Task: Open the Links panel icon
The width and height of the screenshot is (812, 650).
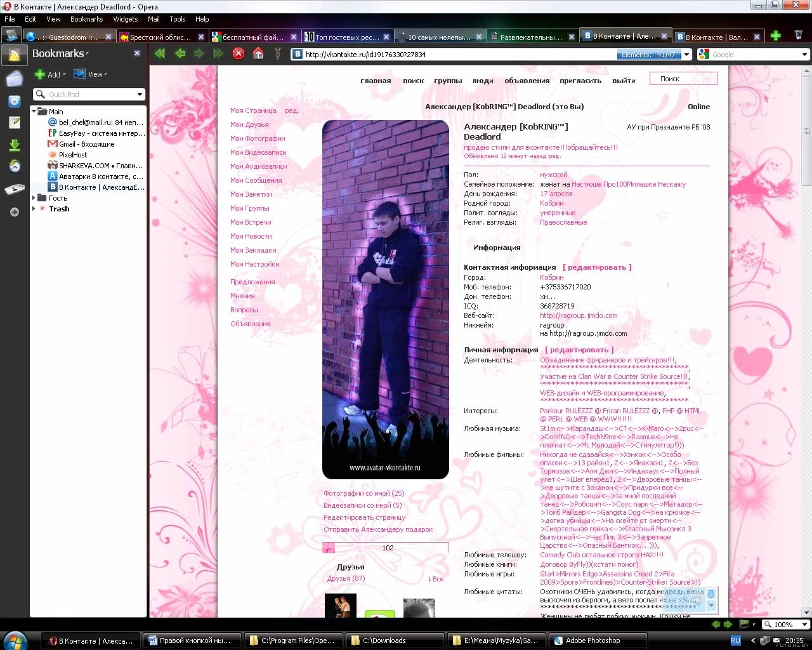Action: [14, 189]
